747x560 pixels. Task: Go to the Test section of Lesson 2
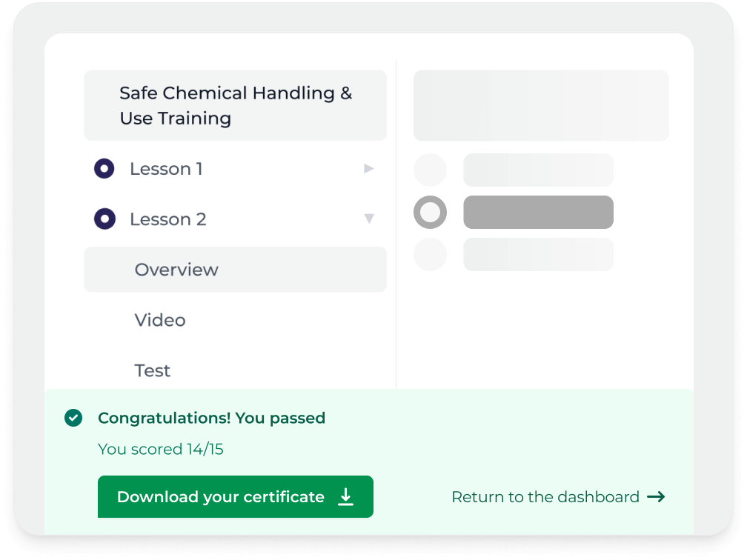coord(153,370)
